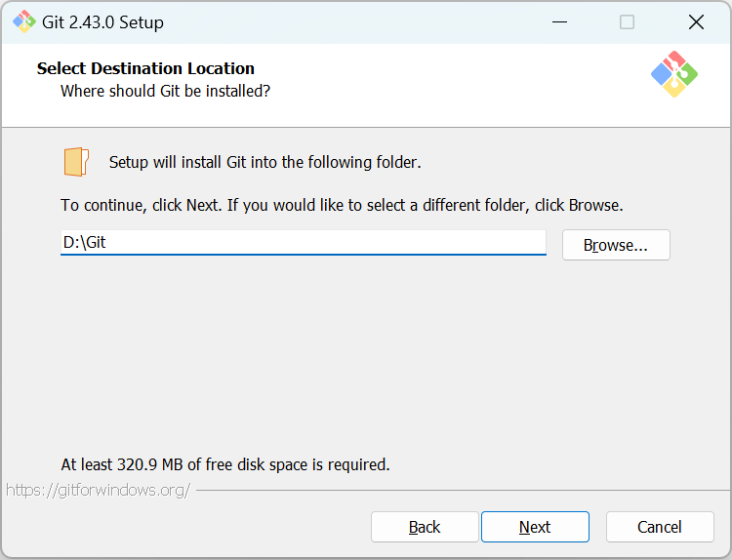The height and width of the screenshot is (560, 732).
Task: Focus the D:\Git destination path field
Action: tap(304, 243)
